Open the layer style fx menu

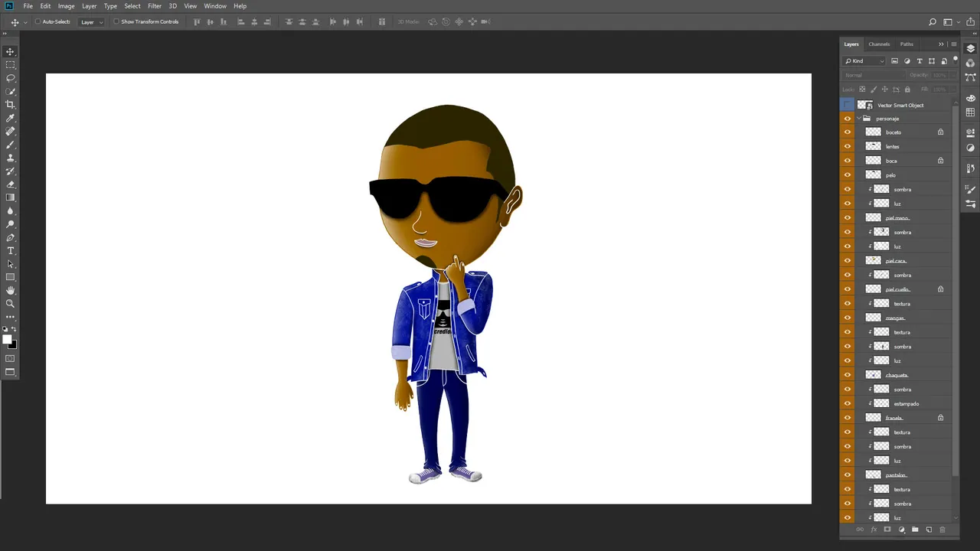[x=874, y=530]
